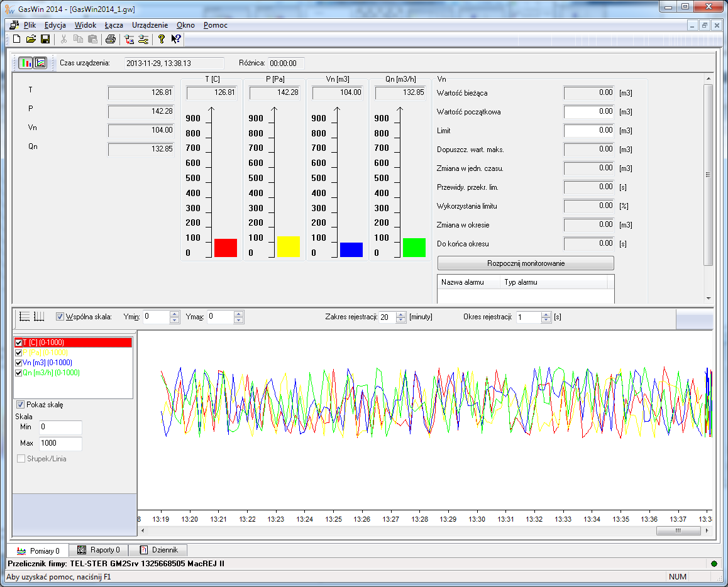
Task: Switch to line chart view icon
Action: pos(40,63)
